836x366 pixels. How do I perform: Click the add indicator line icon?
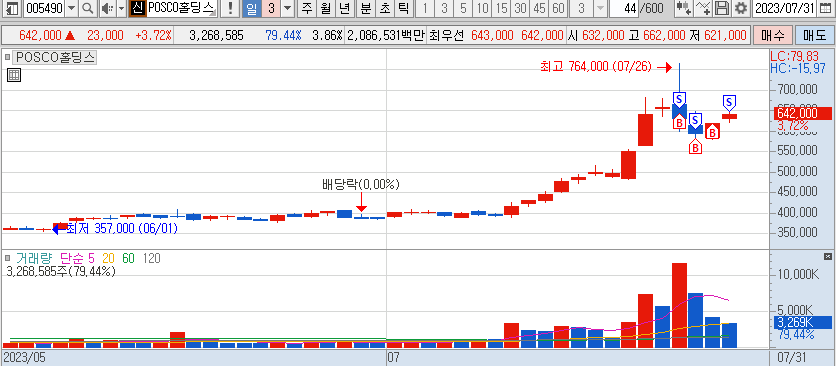[x=704, y=8]
